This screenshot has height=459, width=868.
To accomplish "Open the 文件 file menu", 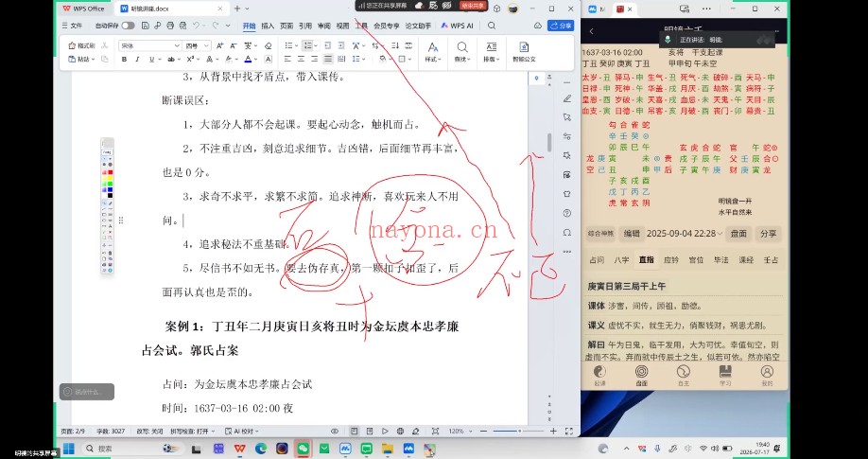I will (72, 26).
